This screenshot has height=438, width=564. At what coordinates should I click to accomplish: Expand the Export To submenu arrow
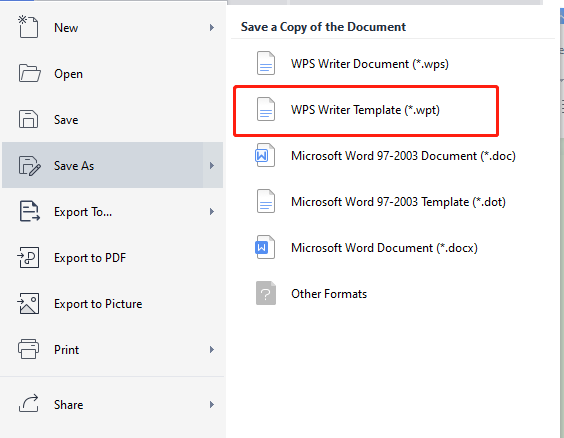click(x=212, y=211)
